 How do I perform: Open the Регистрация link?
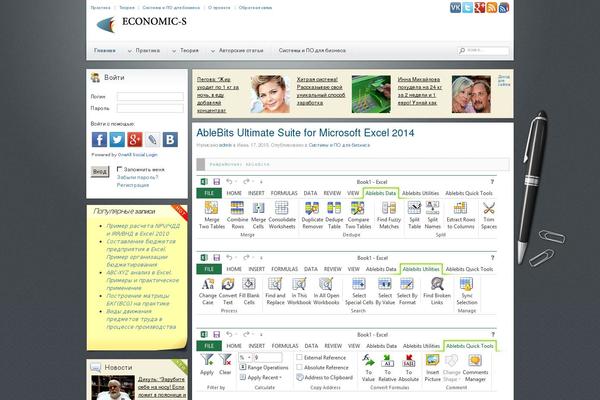133,185
